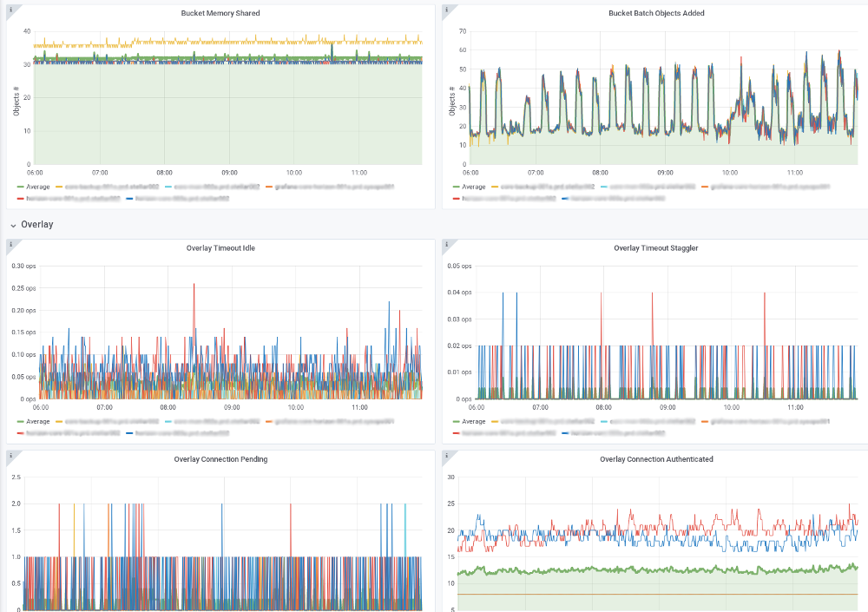
Task: Click yellow color swatch in Bucket Memory Shared legend
Action: click(59, 188)
